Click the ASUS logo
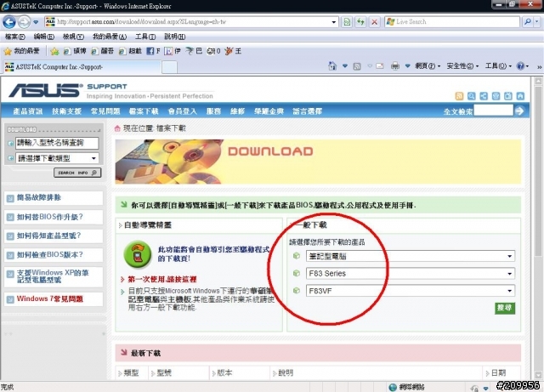 click(x=46, y=90)
